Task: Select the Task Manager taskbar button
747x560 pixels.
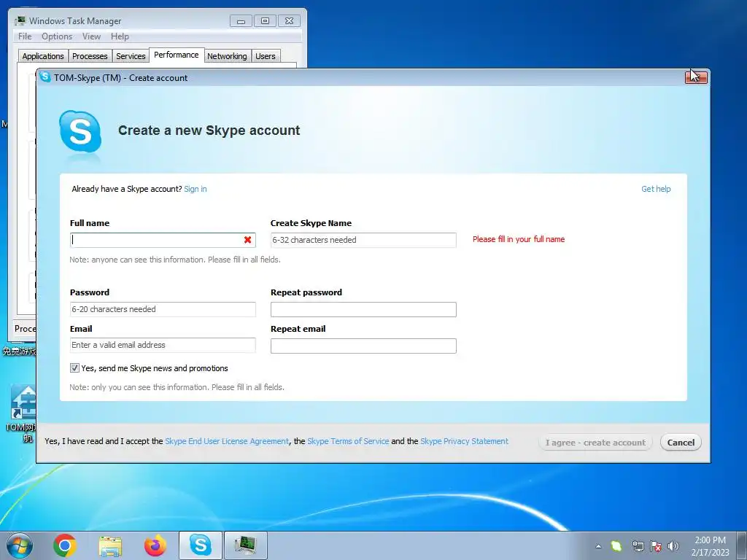Action: click(x=245, y=545)
